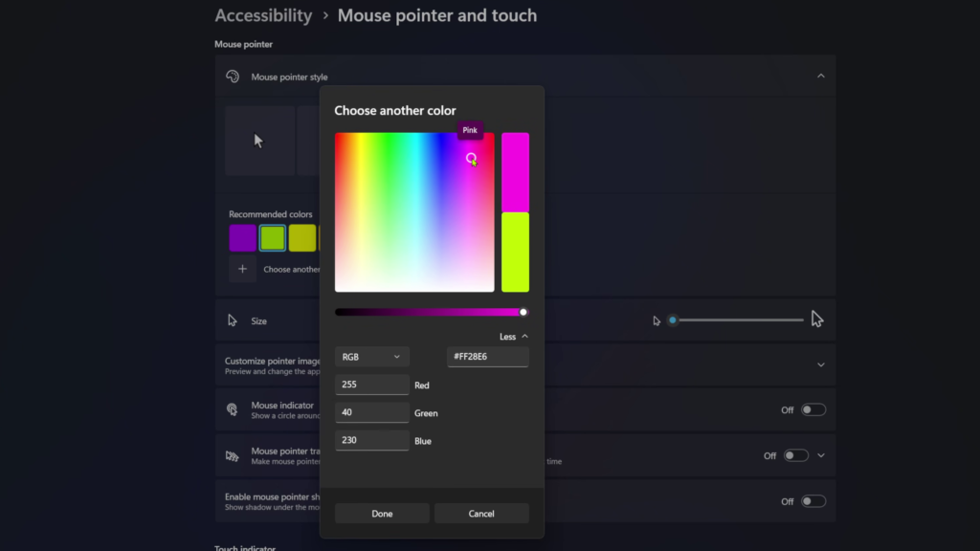Viewport: 980px width, 551px height.
Task: Click the white pointer preview thumbnail
Action: (259, 141)
